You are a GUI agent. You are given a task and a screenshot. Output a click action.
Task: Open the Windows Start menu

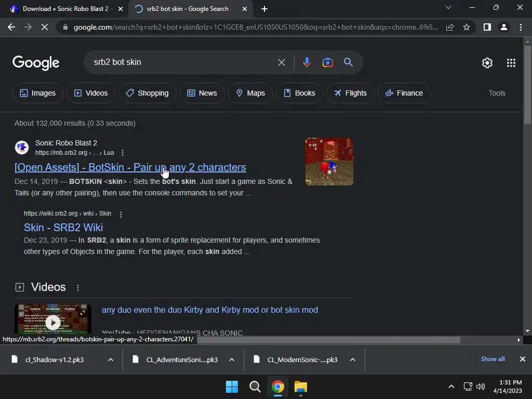(x=232, y=387)
